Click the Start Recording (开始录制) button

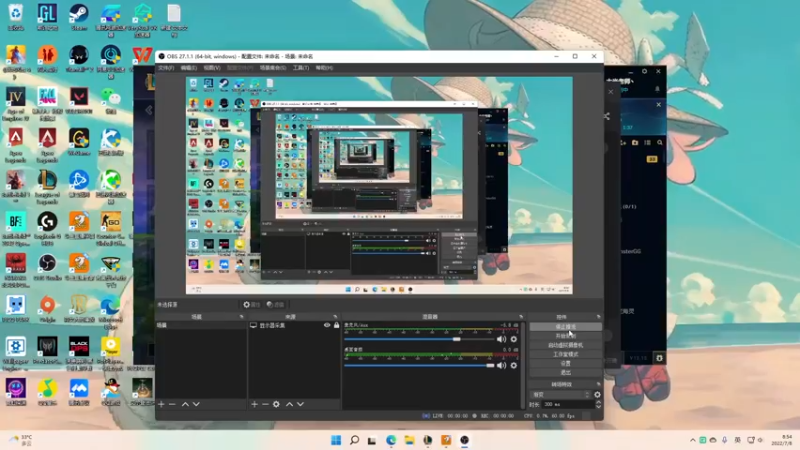click(565, 336)
